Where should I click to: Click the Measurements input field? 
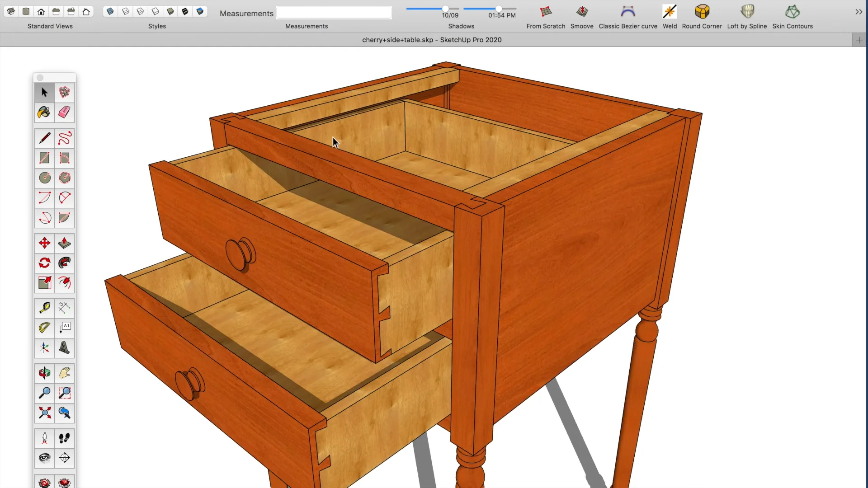click(334, 13)
